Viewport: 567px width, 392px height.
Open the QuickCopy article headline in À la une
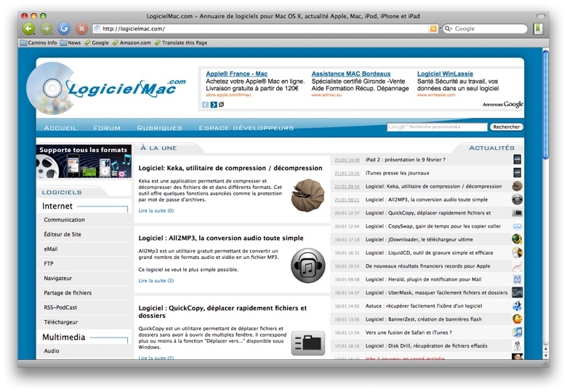click(222, 312)
